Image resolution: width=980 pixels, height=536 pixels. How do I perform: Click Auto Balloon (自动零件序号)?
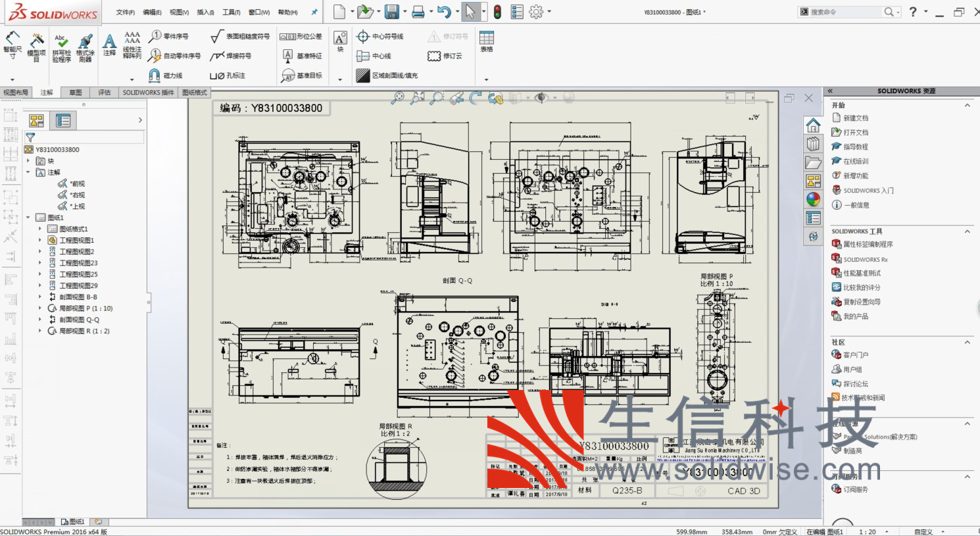point(174,56)
